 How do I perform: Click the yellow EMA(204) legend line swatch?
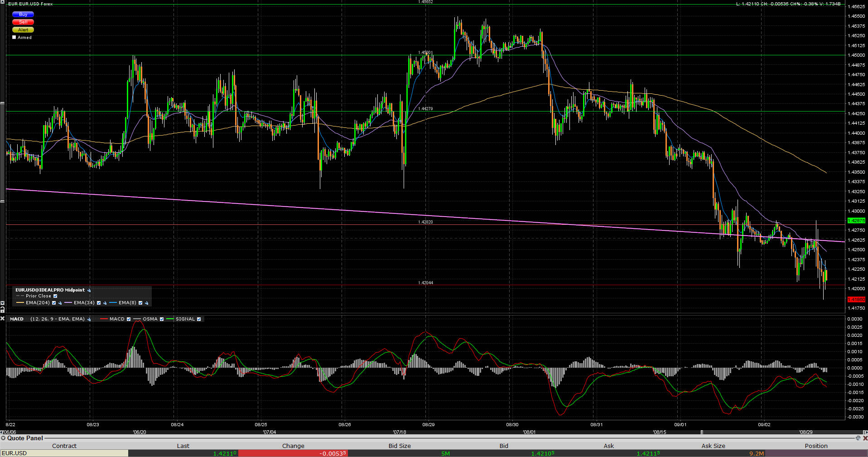[20, 303]
